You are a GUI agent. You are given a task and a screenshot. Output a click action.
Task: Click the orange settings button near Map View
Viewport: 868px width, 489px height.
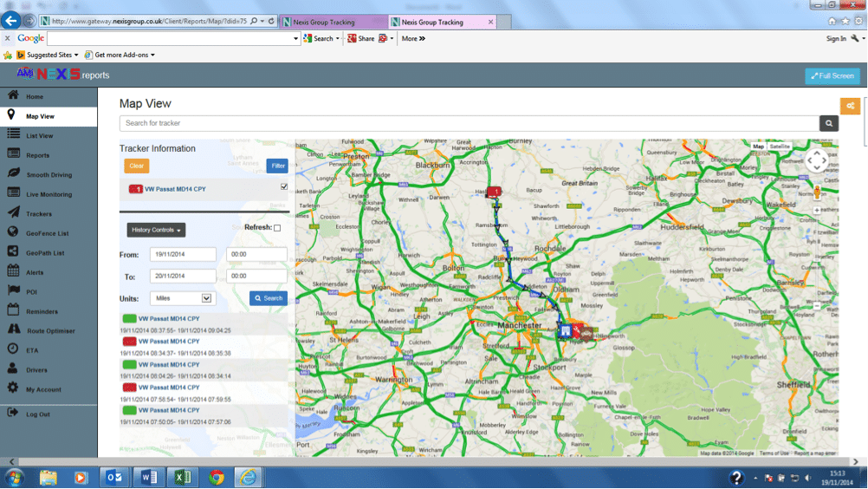(x=850, y=106)
